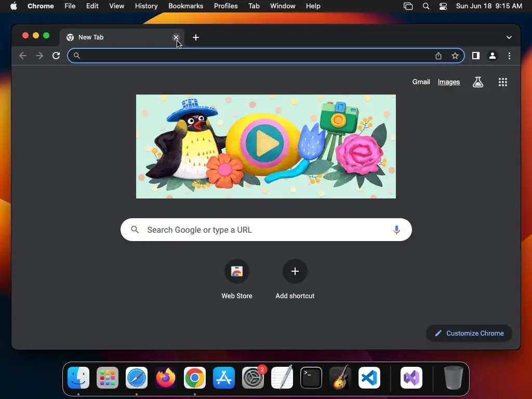The image size is (532, 399).
Task: Open the Tab menu
Action: point(254,6)
